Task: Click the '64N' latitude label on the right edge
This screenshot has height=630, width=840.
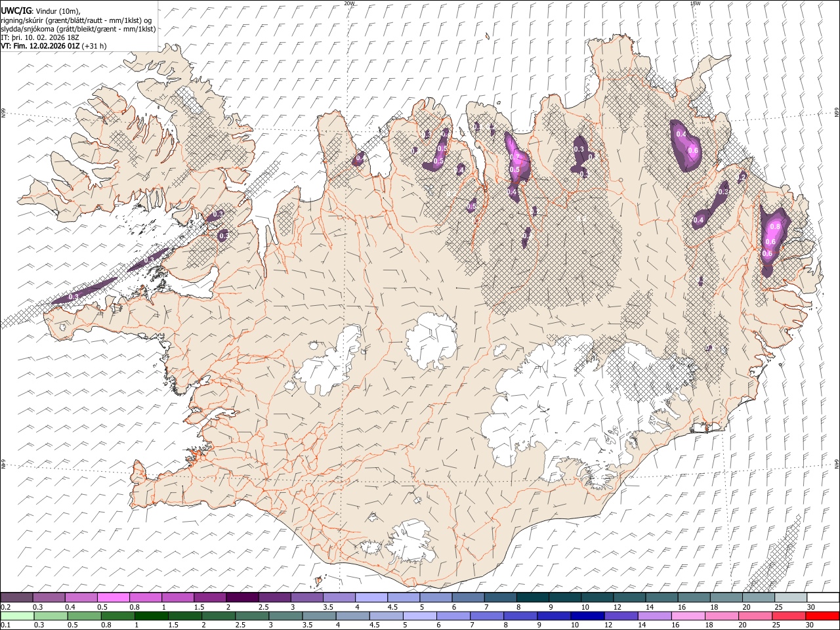Action: coord(837,464)
